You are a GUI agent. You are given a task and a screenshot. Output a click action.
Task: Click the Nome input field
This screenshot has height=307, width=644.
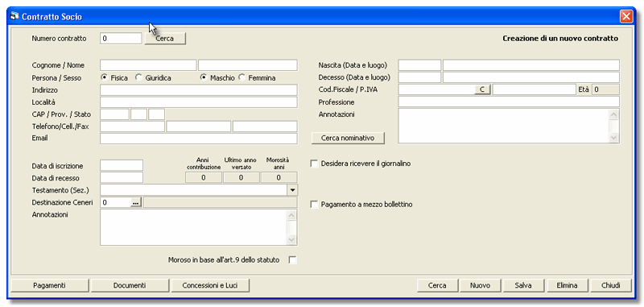(248, 65)
